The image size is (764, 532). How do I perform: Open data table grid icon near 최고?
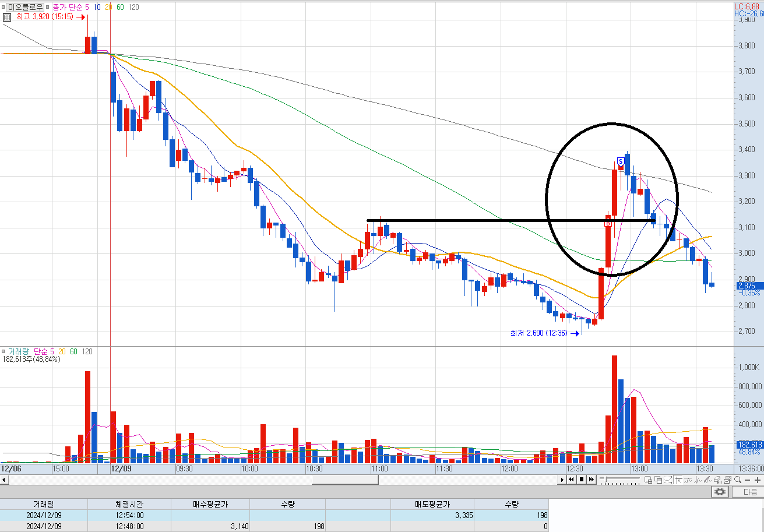(x=7, y=17)
